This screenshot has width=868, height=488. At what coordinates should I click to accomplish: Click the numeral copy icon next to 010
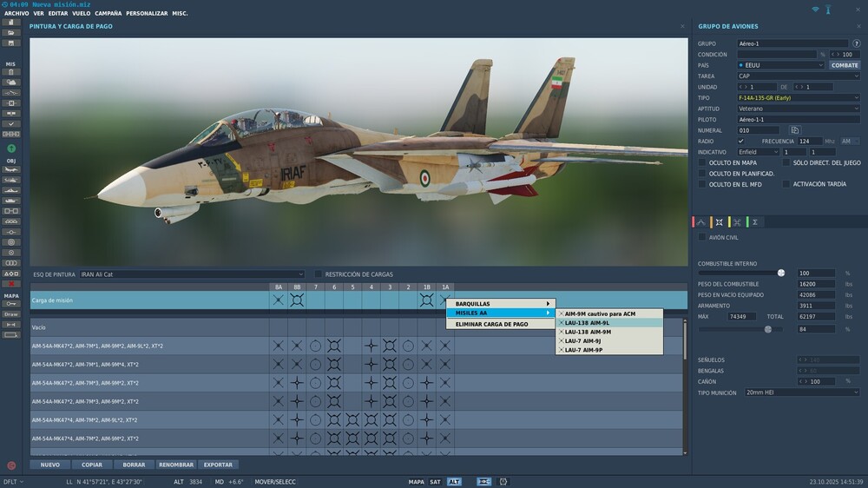(795, 130)
